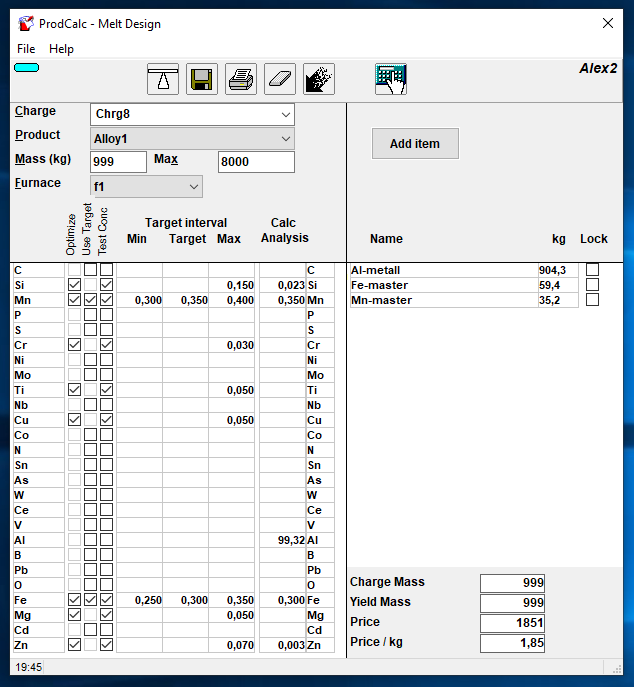Image resolution: width=634 pixels, height=687 pixels.
Task: Click the Price / kg field 1,85
Action: 512,643
